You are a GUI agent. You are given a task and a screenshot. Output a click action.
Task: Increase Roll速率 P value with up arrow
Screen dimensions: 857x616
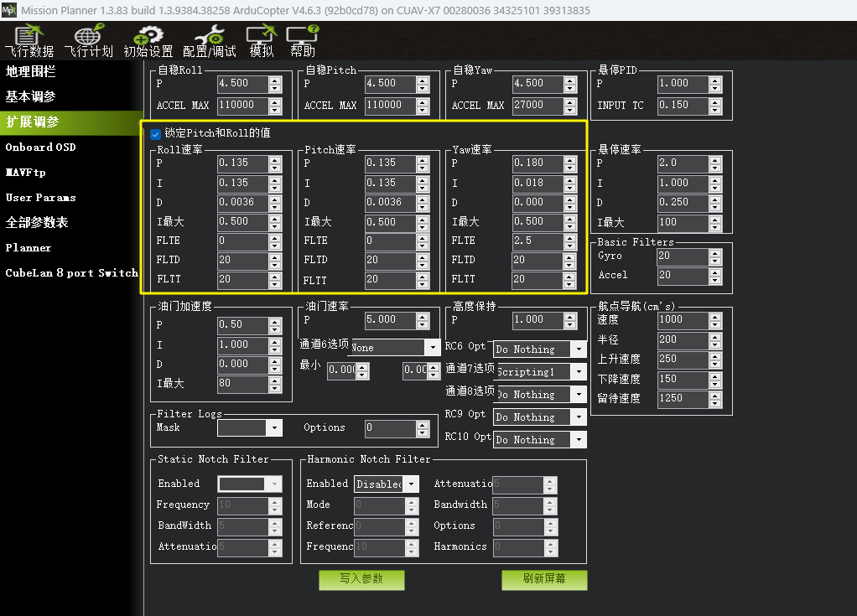275,159
